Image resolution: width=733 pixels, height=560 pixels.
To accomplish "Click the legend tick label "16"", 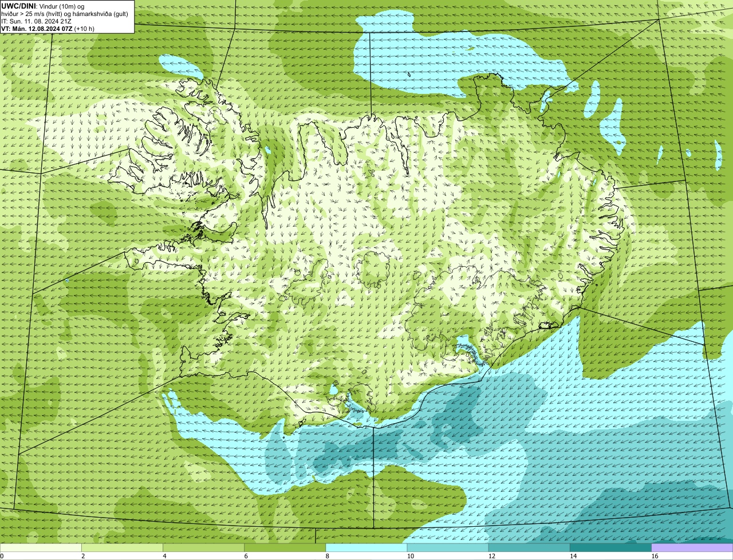I will (654, 556).
